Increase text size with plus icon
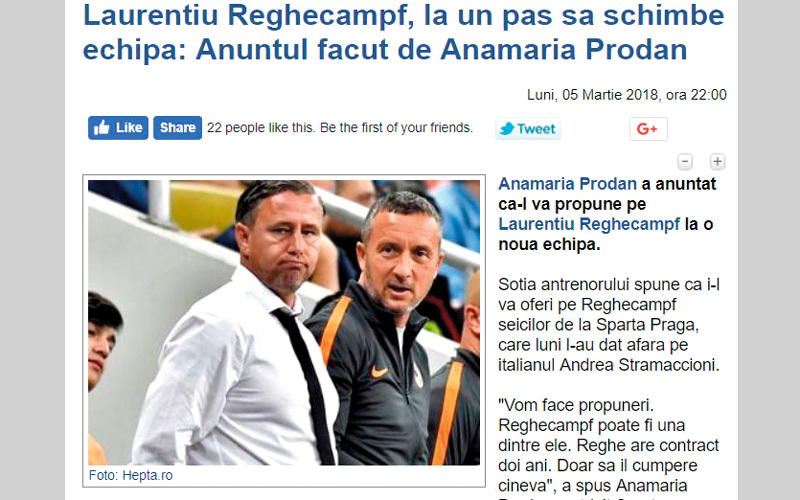The image size is (800, 500). click(717, 162)
